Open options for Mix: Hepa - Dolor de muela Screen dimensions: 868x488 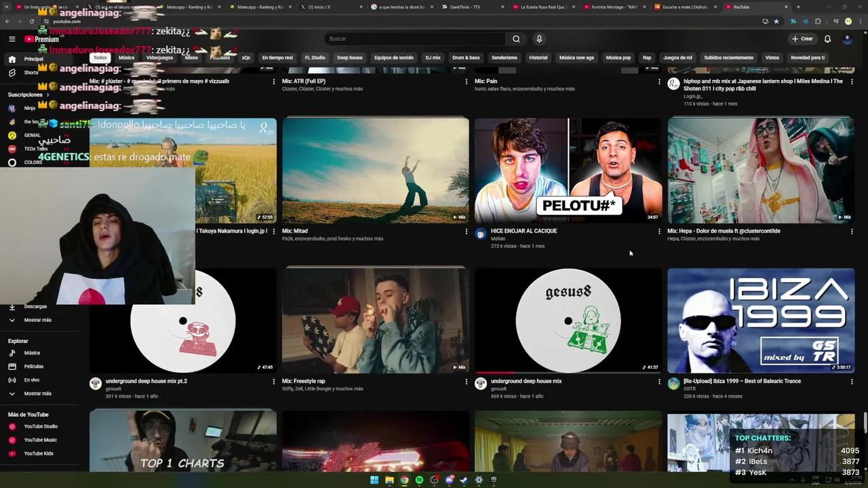click(852, 231)
